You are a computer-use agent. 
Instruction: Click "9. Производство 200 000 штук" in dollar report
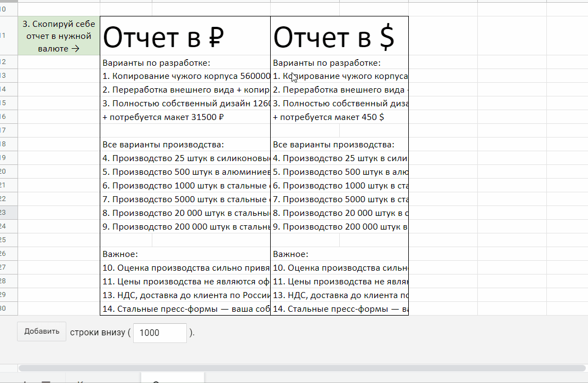[x=339, y=226]
